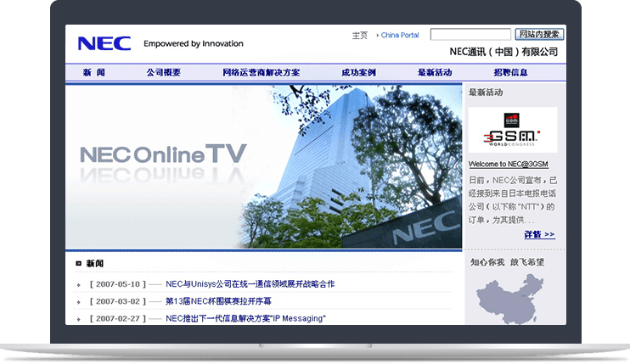Click the 详情 >> details link

(x=539, y=234)
